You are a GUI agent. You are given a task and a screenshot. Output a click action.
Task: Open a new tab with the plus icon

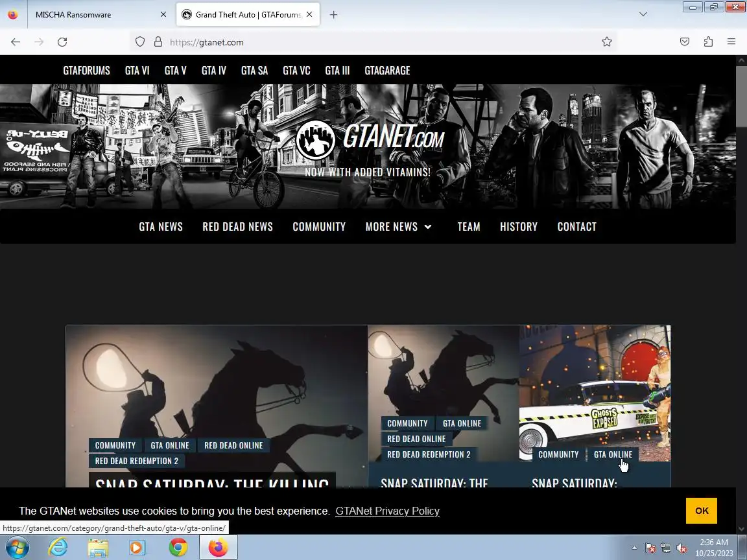coord(333,15)
